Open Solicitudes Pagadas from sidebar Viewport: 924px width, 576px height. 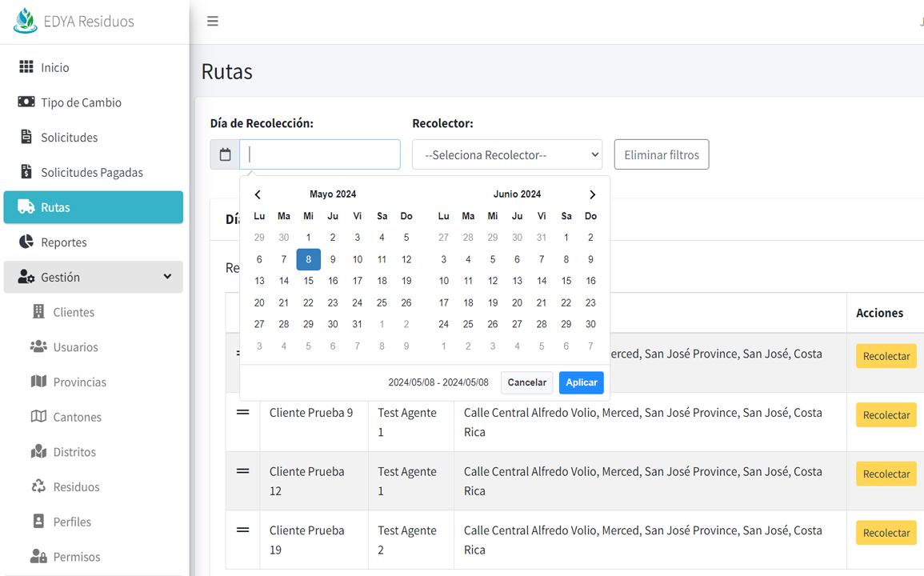point(92,172)
